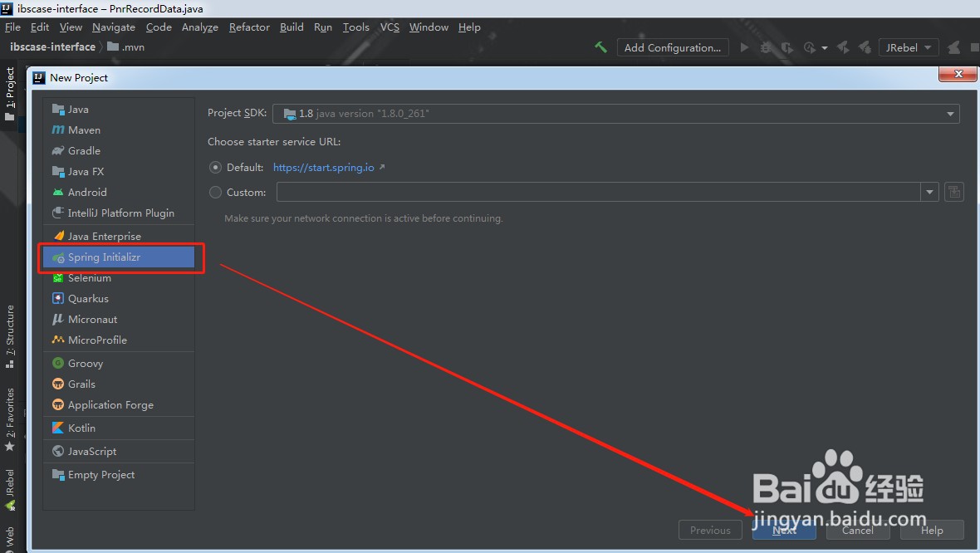Open the Project SDK dropdown

pos(615,114)
